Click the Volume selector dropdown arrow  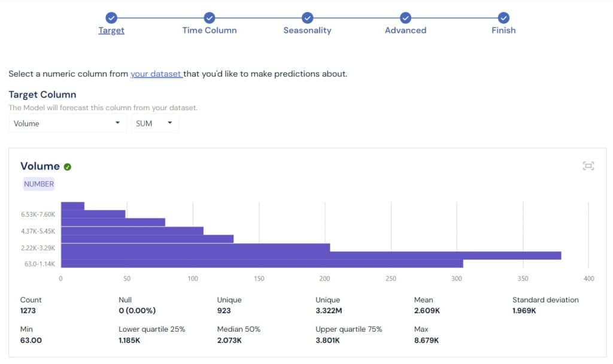click(x=117, y=123)
